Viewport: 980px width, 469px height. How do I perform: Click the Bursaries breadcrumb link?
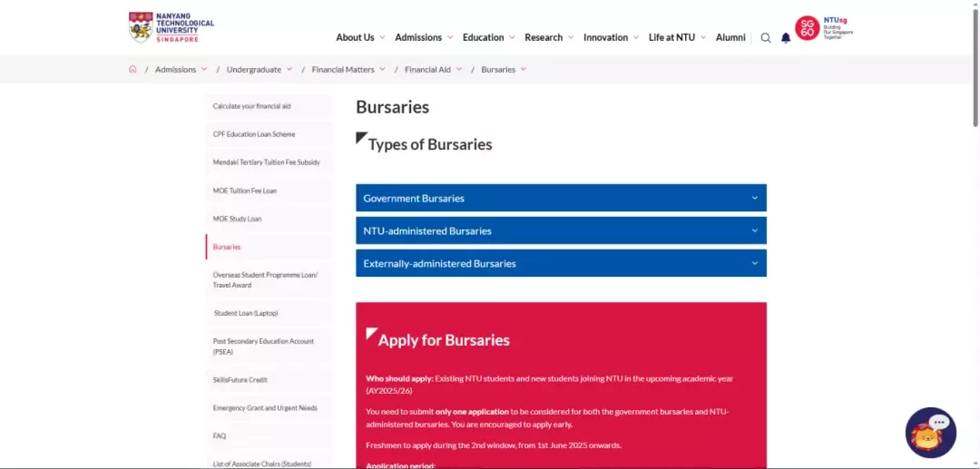click(498, 69)
